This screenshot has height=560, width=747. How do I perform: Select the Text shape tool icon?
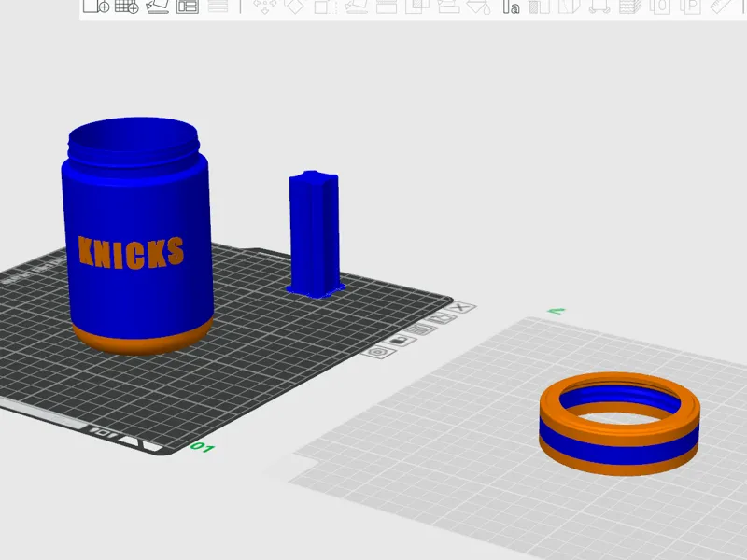[x=511, y=7]
